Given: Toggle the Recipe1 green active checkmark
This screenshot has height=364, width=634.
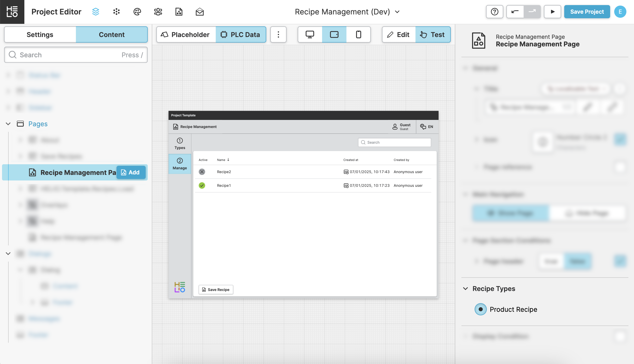Looking at the screenshot, I should 202,186.
